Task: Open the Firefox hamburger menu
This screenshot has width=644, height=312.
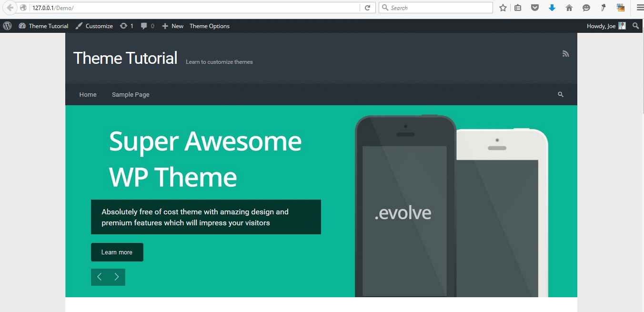Action: click(x=641, y=8)
